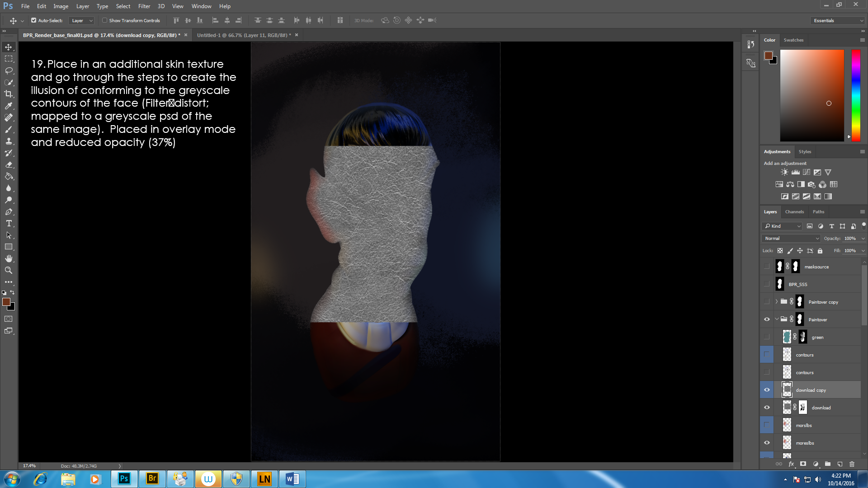Image resolution: width=868 pixels, height=488 pixels.
Task: Switch to the Untitled-1 document tab
Action: pos(244,35)
